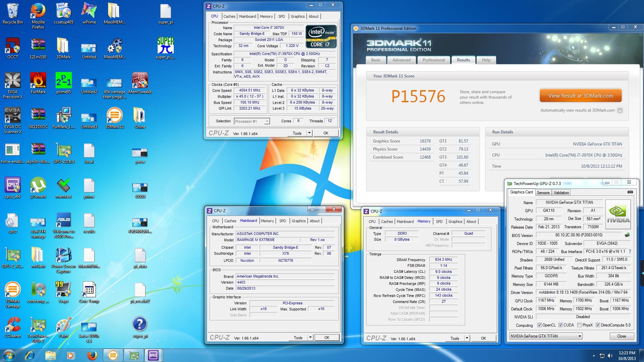644x362 pixels.
Task: Show hidden system tray icons arrow
Action: [594, 356]
